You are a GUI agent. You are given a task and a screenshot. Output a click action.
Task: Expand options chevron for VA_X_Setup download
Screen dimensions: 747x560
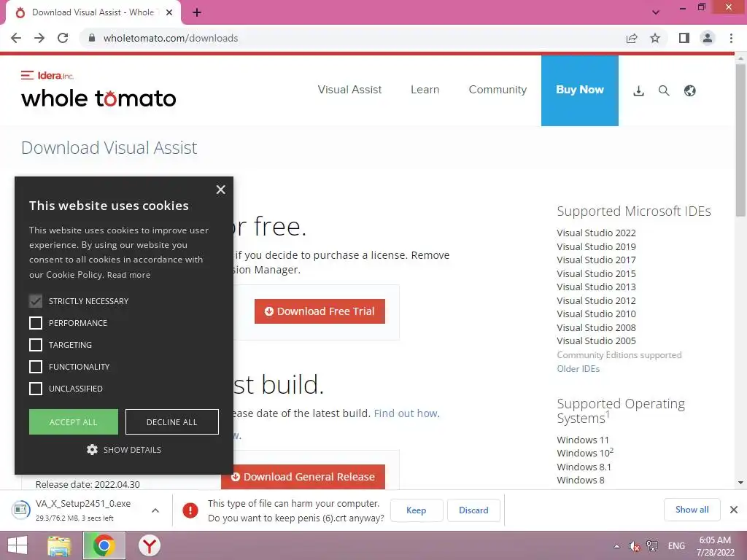[x=155, y=510]
